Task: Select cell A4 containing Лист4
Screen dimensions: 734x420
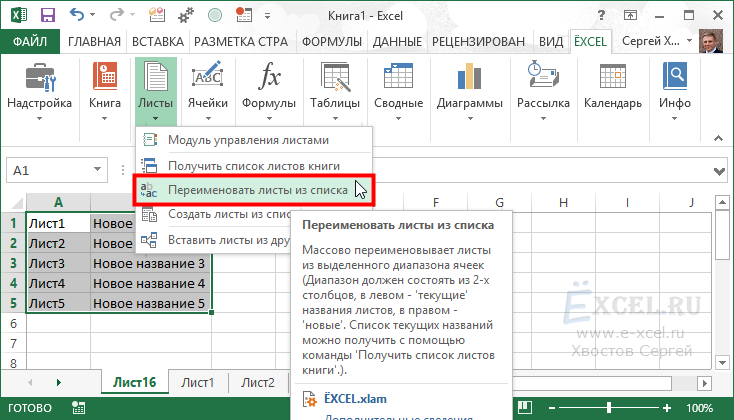Action: tap(59, 283)
